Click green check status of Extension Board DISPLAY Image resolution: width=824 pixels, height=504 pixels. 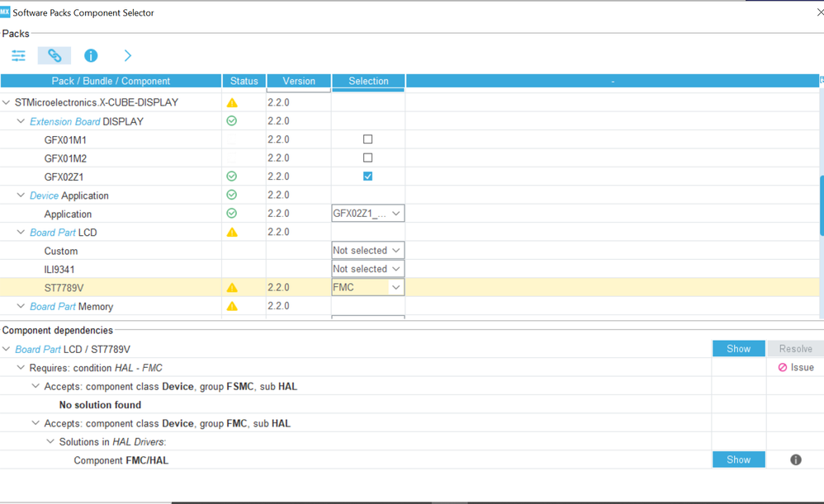[232, 121]
